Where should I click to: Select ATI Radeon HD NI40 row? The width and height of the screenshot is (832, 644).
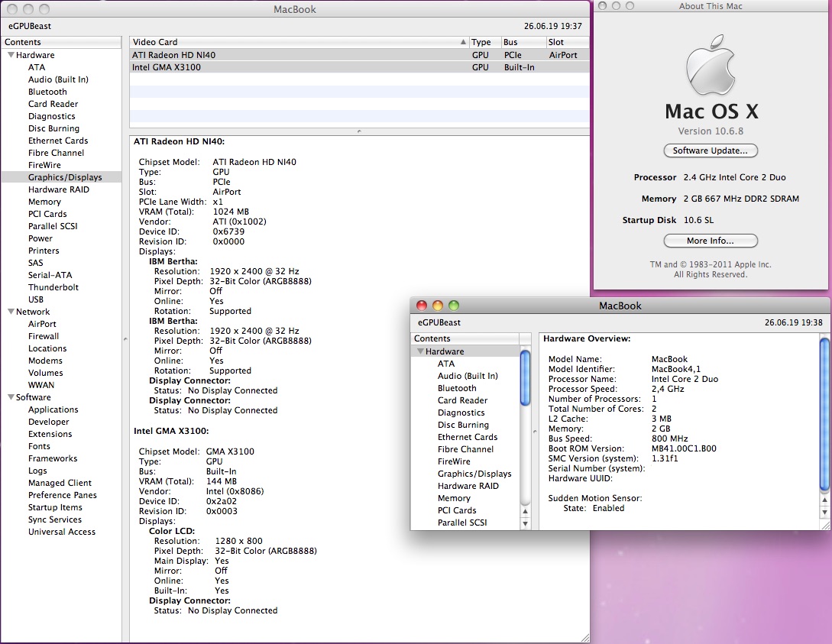tap(359, 55)
